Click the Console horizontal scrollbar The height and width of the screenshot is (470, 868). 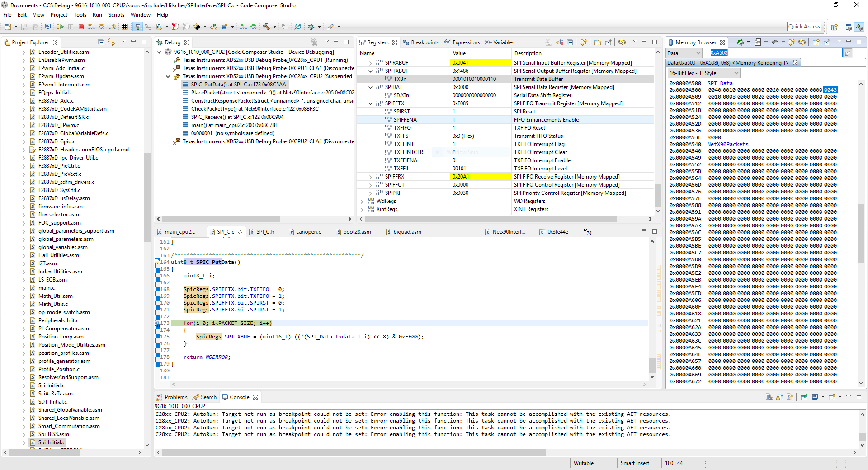click(354, 452)
